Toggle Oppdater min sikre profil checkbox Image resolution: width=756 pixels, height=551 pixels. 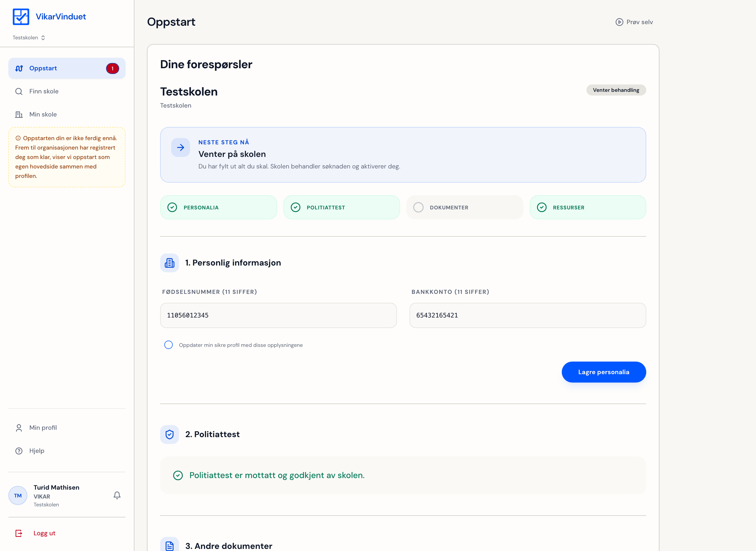click(x=169, y=345)
